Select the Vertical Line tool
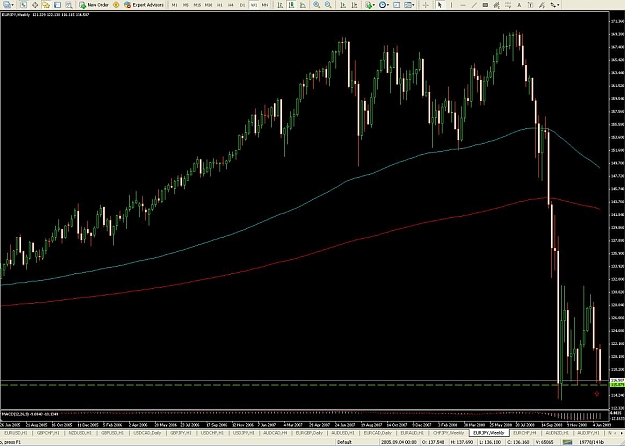The height and width of the screenshot is (446, 625). click(451, 5)
